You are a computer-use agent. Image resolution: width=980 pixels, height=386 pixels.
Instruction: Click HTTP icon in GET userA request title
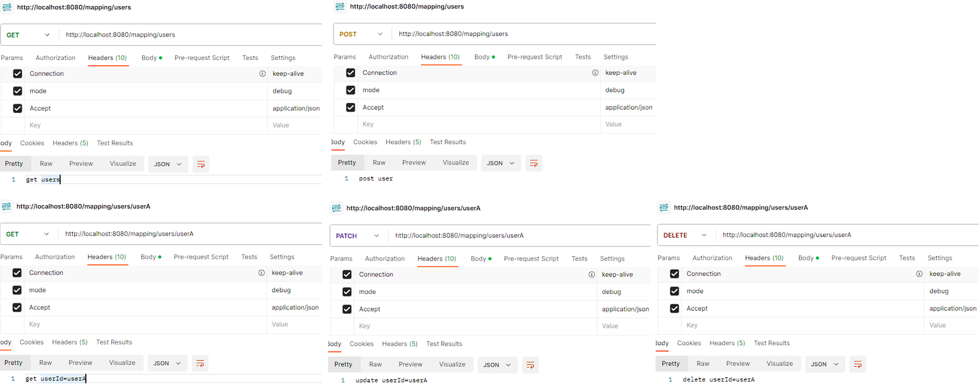point(6,207)
